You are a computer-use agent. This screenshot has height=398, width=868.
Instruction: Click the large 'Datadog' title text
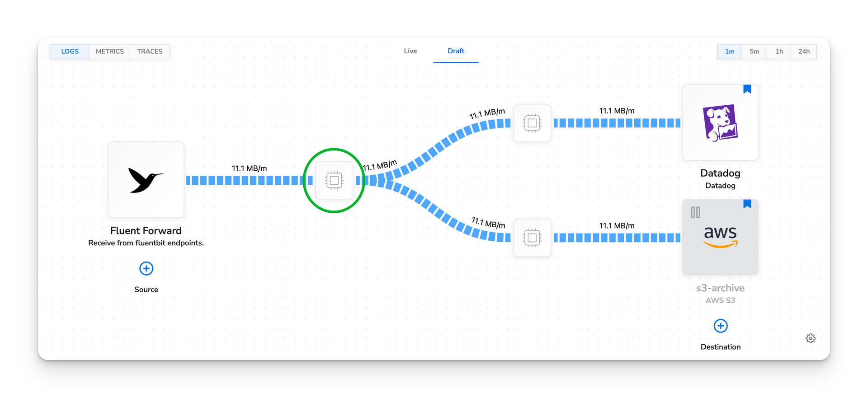tap(720, 173)
